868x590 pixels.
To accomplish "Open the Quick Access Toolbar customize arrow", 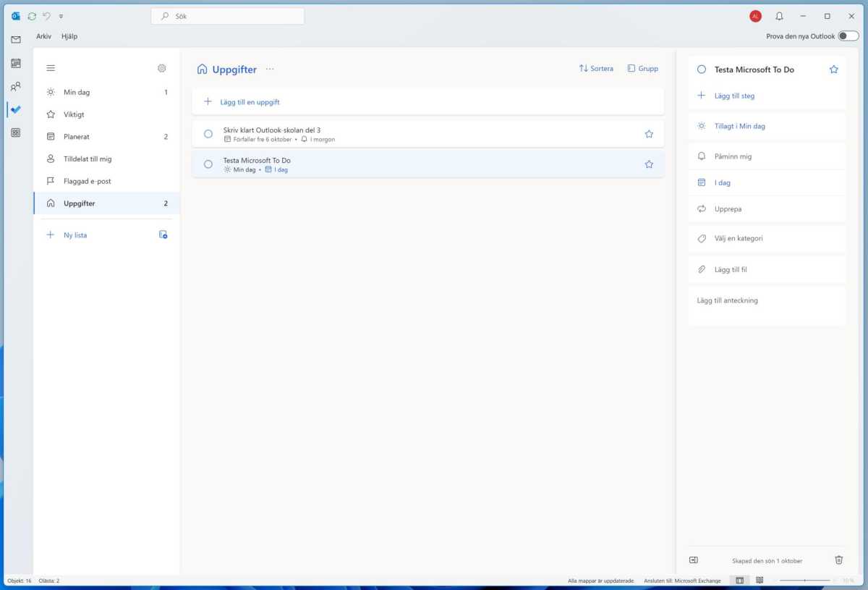I will coord(61,16).
